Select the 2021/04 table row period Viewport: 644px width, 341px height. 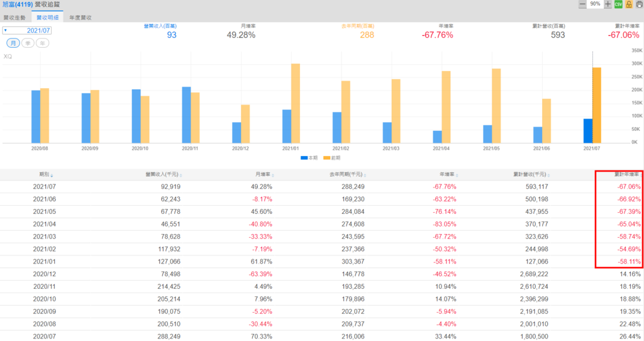[x=45, y=225]
